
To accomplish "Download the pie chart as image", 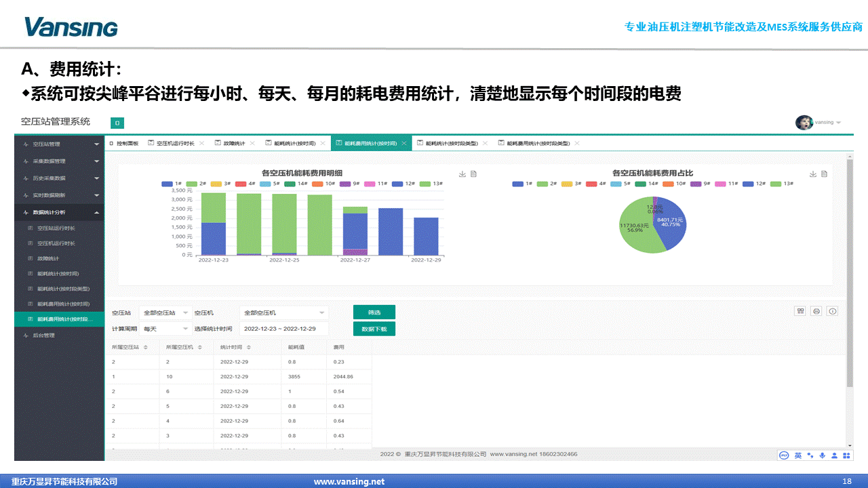I will (813, 174).
